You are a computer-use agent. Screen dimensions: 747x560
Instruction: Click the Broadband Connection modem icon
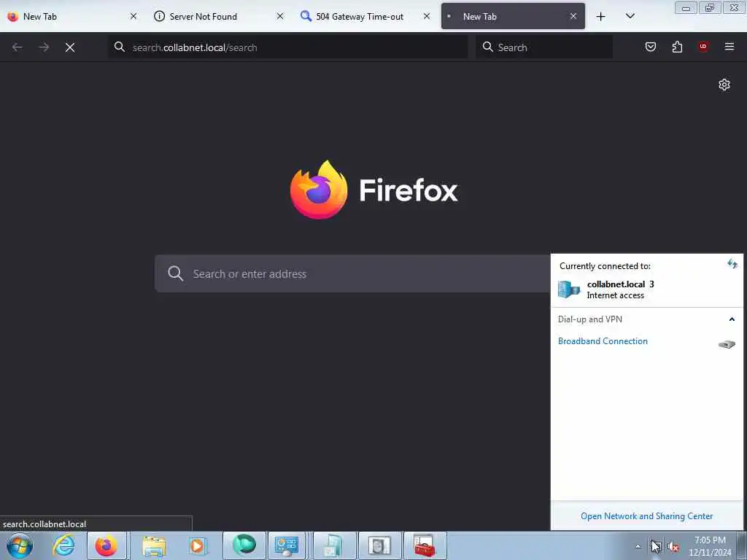click(x=727, y=344)
